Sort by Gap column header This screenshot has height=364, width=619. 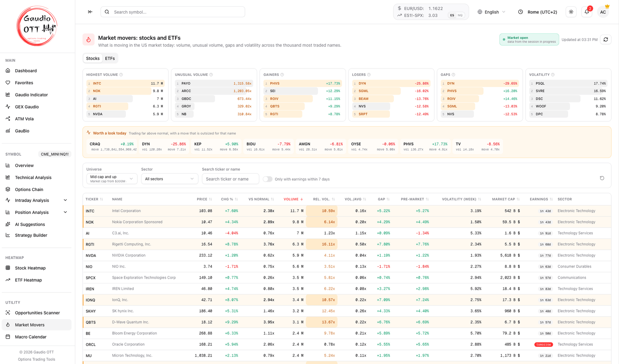tap(384, 199)
